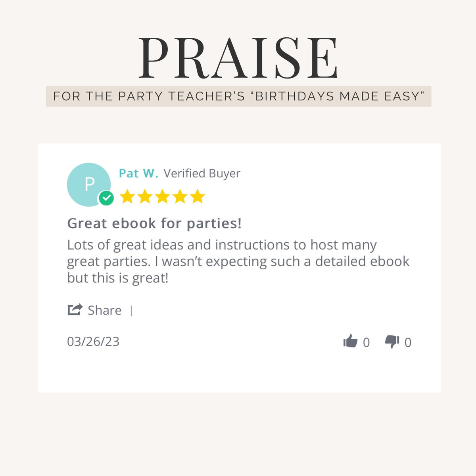Click the review body paragraph text
The height and width of the screenshot is (476, 476).
[238, 261]
